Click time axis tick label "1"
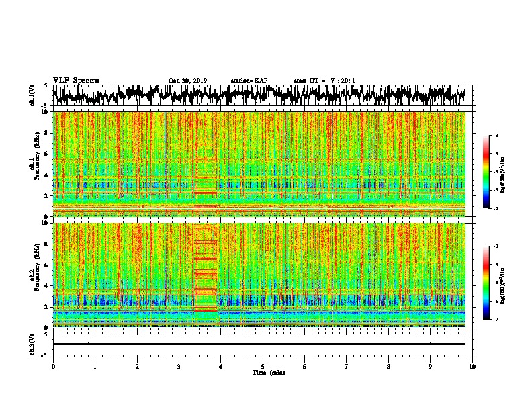 click(95, 367)
